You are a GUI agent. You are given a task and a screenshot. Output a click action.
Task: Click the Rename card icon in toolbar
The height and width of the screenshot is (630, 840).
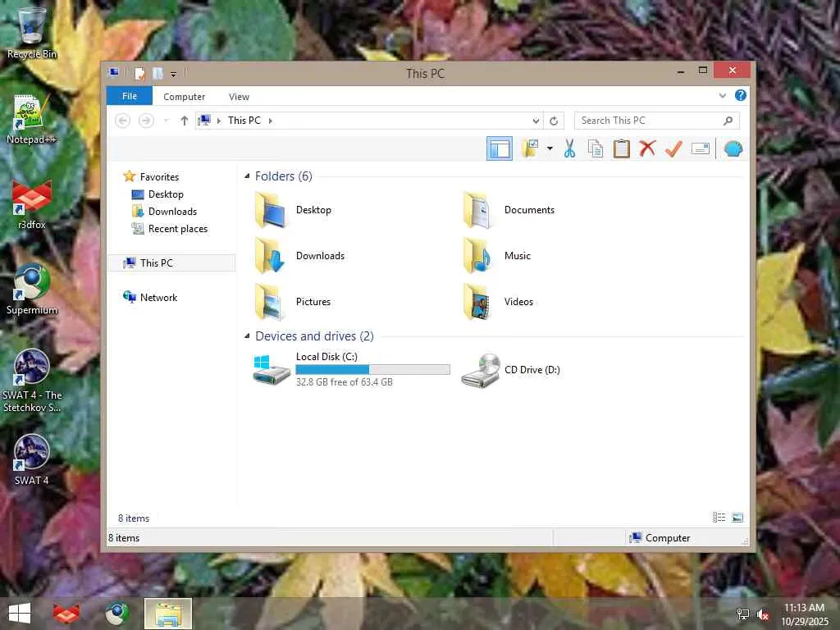[701, 148]
